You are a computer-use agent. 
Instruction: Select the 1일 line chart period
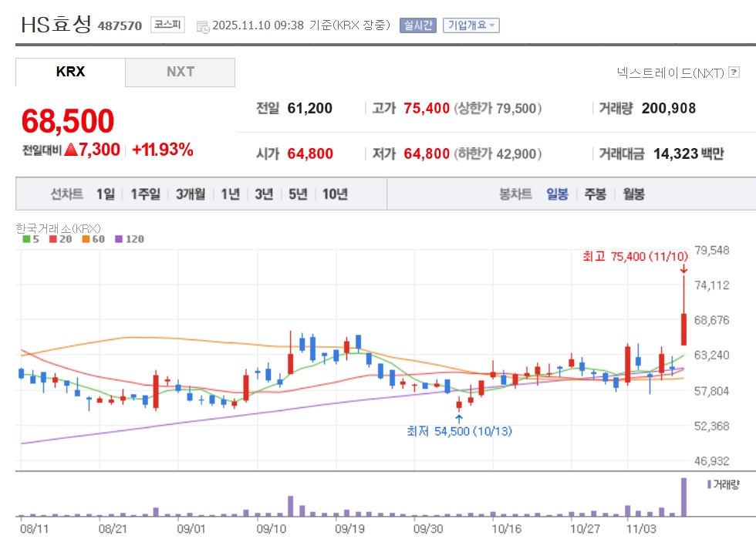pyautogui.click(x=106, y=194)
